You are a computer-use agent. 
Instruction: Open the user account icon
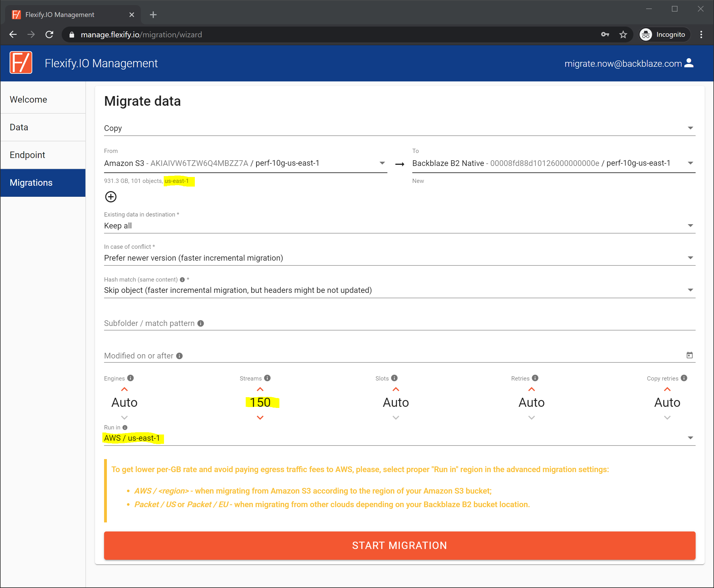[689, 63]
